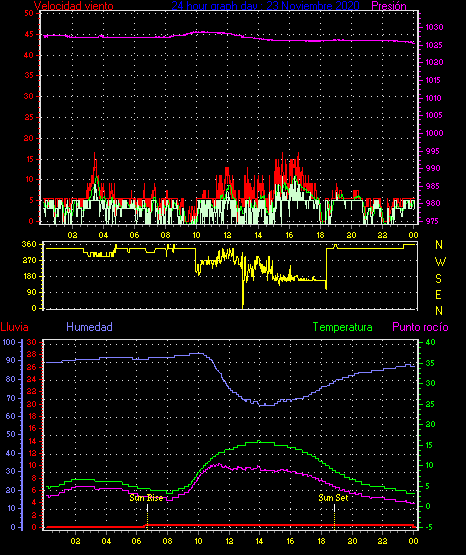Click the 'Sun Set' marker label
Screen dimensions: 466x555
point(333,498)
